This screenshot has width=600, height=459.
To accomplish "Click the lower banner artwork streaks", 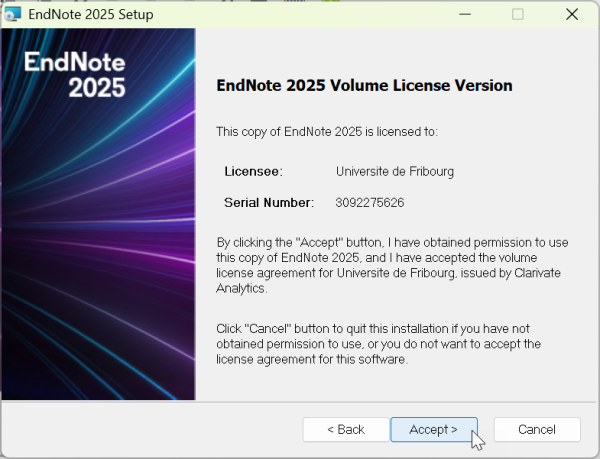I will click(98, 325).
